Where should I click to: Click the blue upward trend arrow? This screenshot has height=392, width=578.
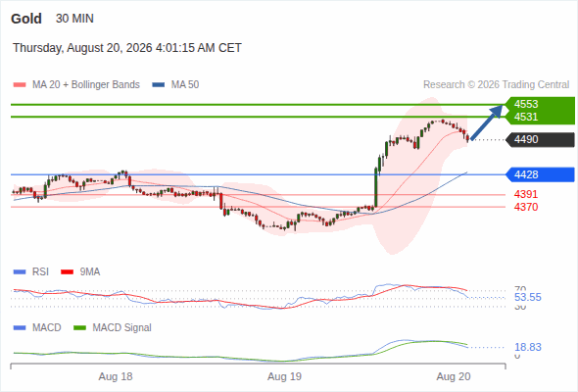(487, 122)
